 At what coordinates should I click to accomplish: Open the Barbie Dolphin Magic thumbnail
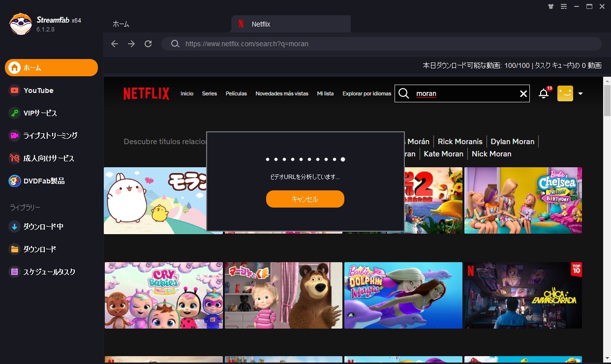pos(403,295)
